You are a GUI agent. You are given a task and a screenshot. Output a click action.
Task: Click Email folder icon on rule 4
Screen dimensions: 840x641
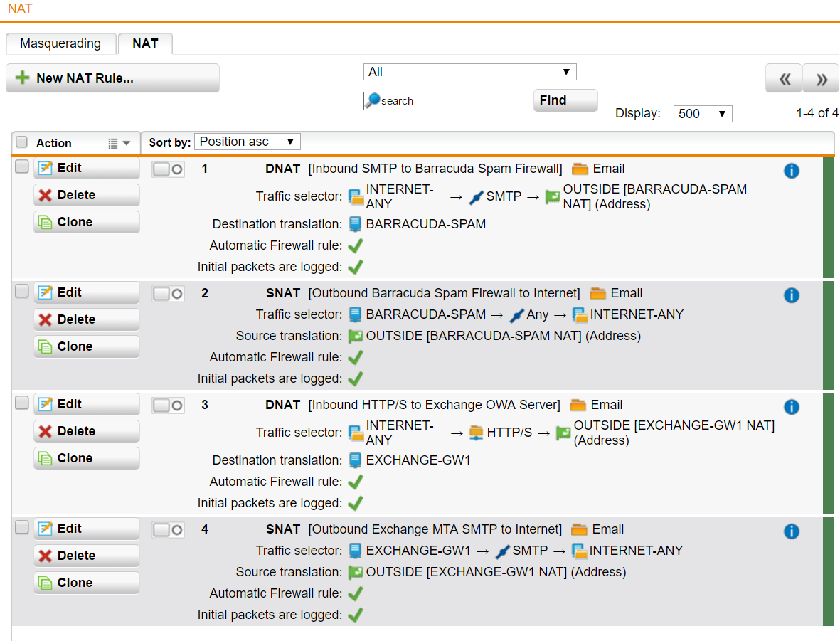click(579, 529)
